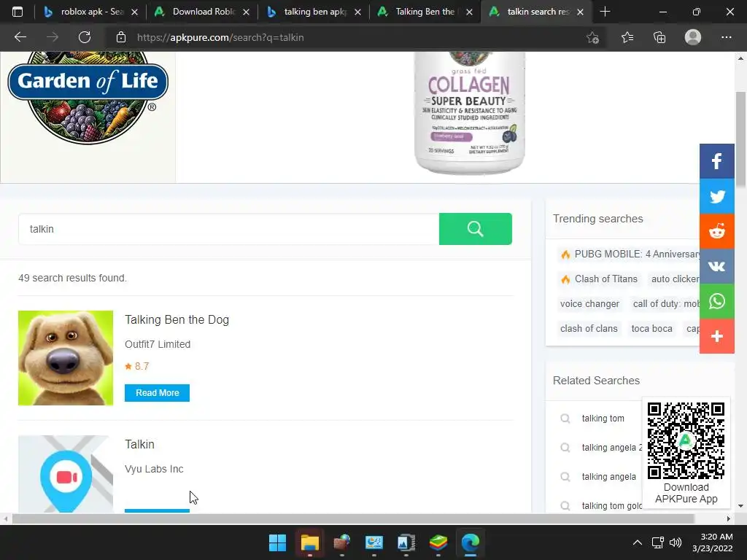
Task: Share page on VK
Action: 717,266
